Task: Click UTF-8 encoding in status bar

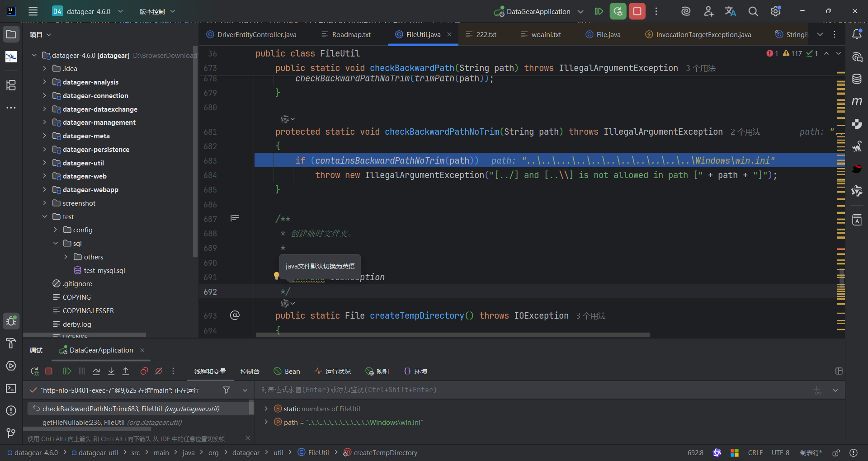Action: [x=780, y=453]
